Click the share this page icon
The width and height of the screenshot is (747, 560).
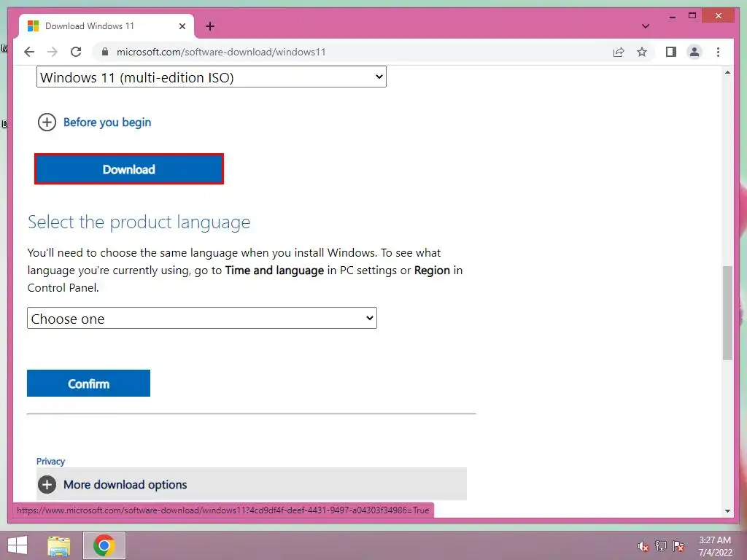coord(619,52)
